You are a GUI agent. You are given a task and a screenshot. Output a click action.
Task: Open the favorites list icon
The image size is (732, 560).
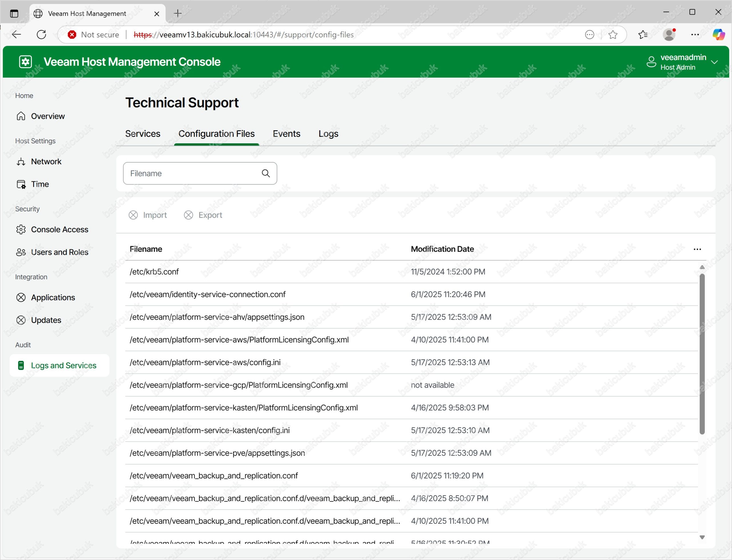point(643,34)
